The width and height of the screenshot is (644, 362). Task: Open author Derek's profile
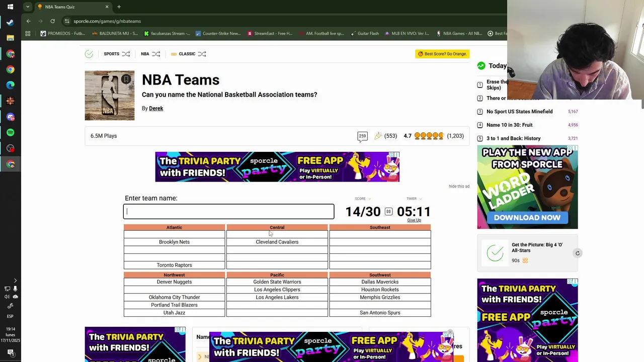(x=156, y=108)
